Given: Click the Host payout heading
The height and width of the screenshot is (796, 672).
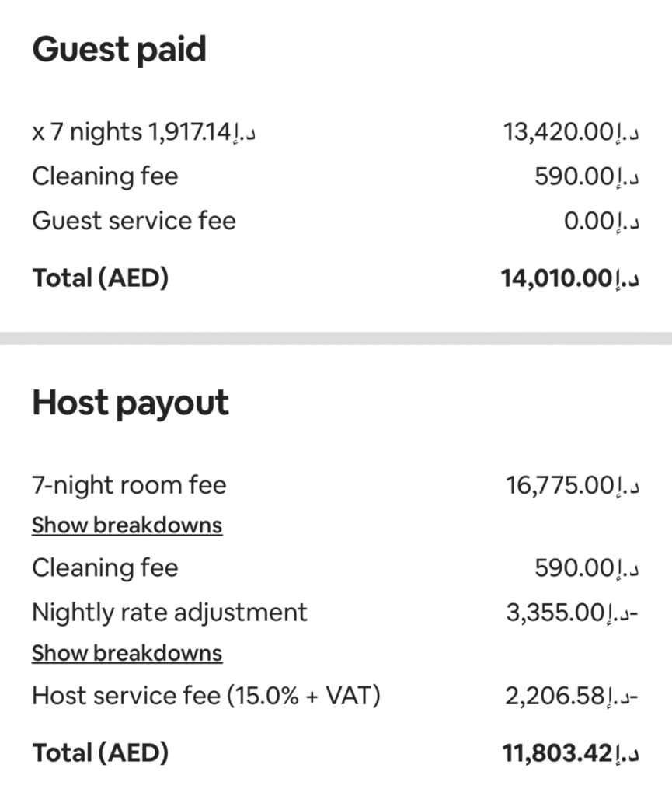Looking at the screenshot, I should [131, 403].
